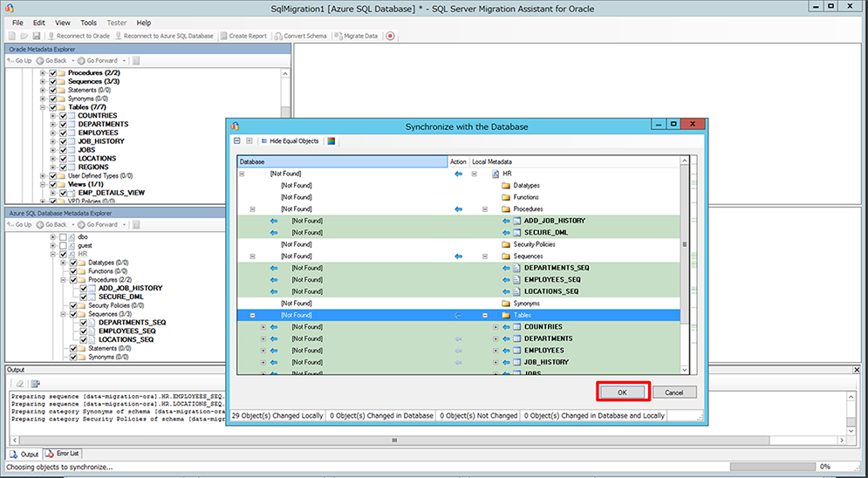Click Go Forward in Azure SQL Metadata Explorer
Viewport: 868px width, 478px height.
[x=98, y=225]
